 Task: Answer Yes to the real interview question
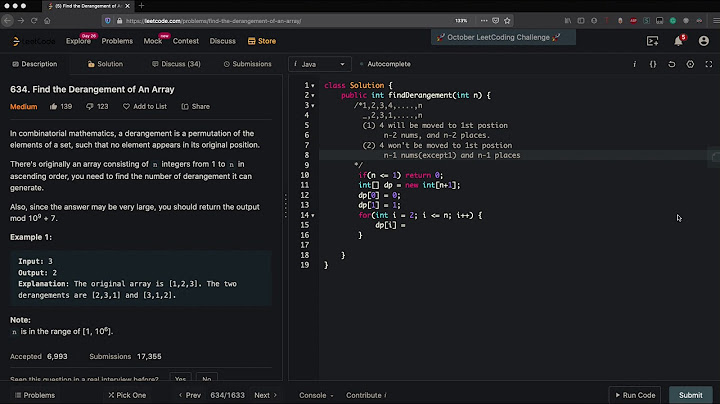click(180, 379)
